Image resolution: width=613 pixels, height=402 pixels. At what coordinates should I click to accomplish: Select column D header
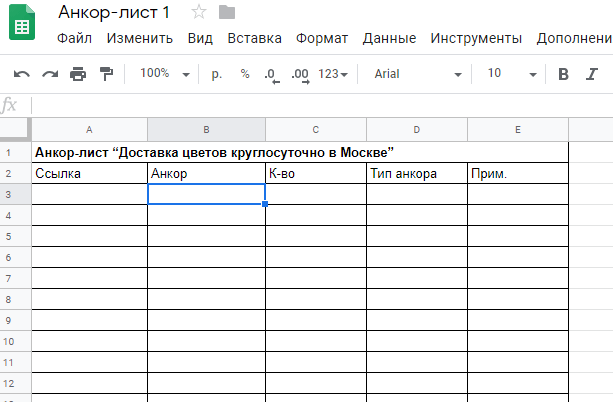coord(417,130)
